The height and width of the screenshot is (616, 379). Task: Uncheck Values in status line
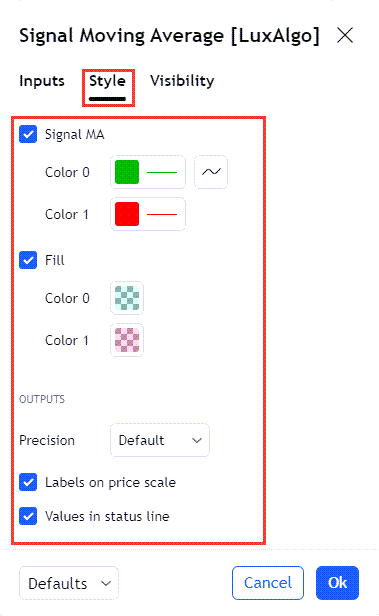pos(28,516)
